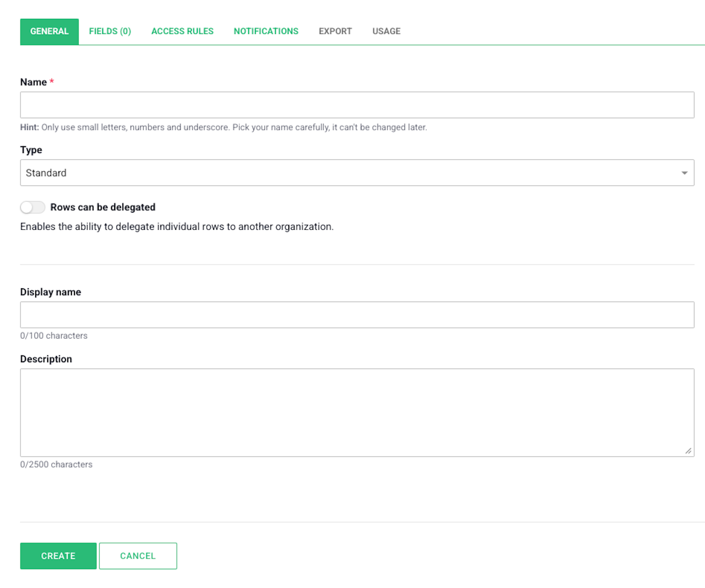This screenshot has width=705, height=588.
Task: Open the Type combo box showing Standard
Action: tap(357, 173)
